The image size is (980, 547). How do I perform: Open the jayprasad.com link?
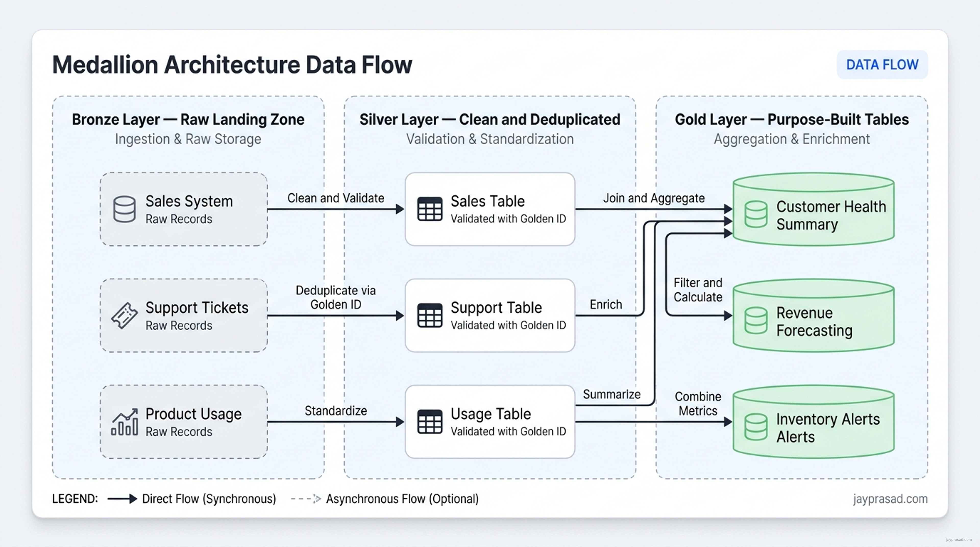[890, 499]
